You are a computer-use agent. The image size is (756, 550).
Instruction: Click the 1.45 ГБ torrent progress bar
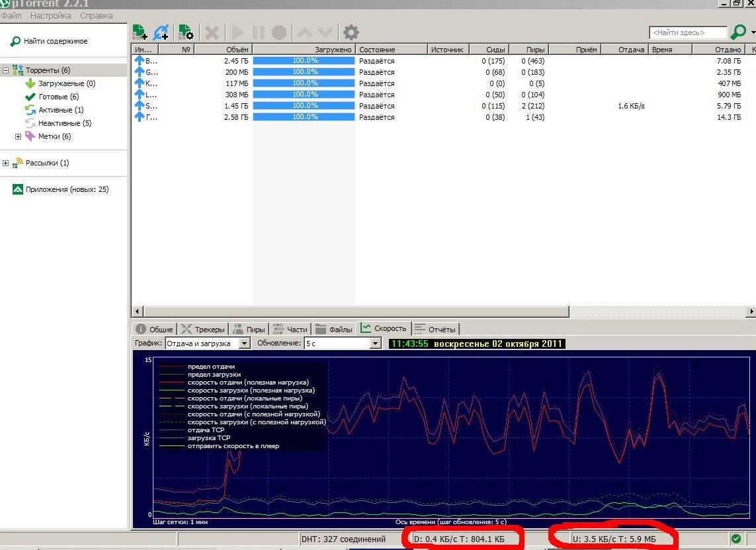coord(304,106)
